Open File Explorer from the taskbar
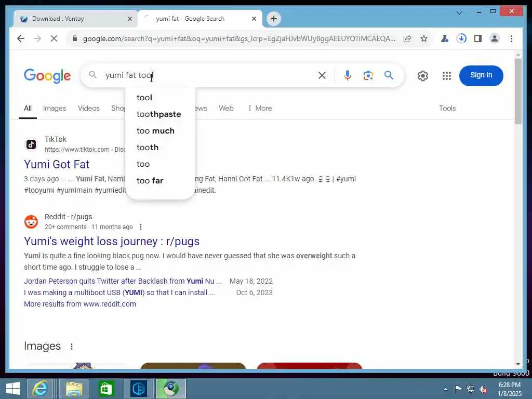The width and height of the screenshot is (532, 399). (x=74, y=389)
